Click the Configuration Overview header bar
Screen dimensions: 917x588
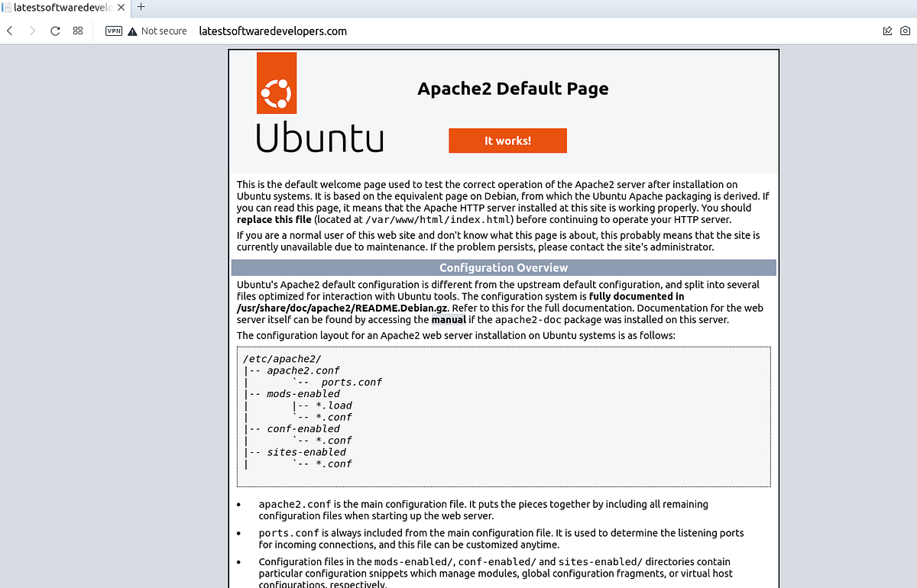[504, 267]
